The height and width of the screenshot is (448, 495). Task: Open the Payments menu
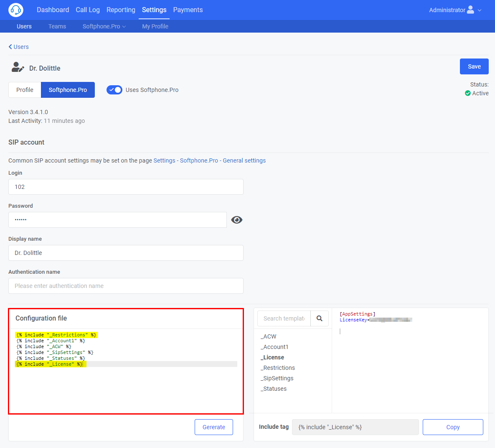tap(188, 10)
